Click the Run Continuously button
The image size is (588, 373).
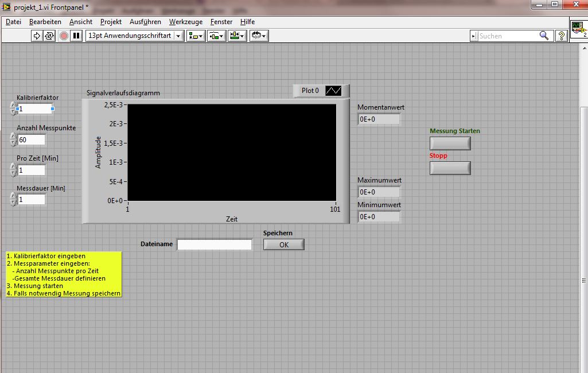tap(49, 36)
